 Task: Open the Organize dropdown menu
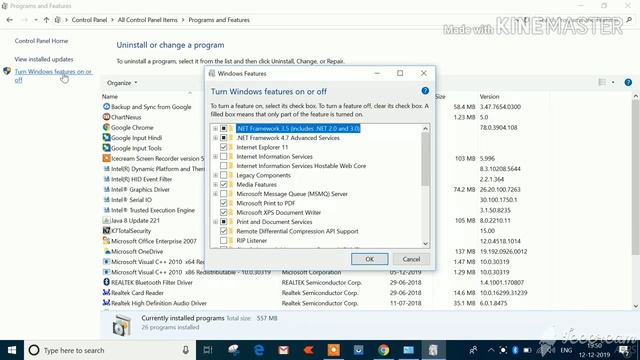(122, 83)
